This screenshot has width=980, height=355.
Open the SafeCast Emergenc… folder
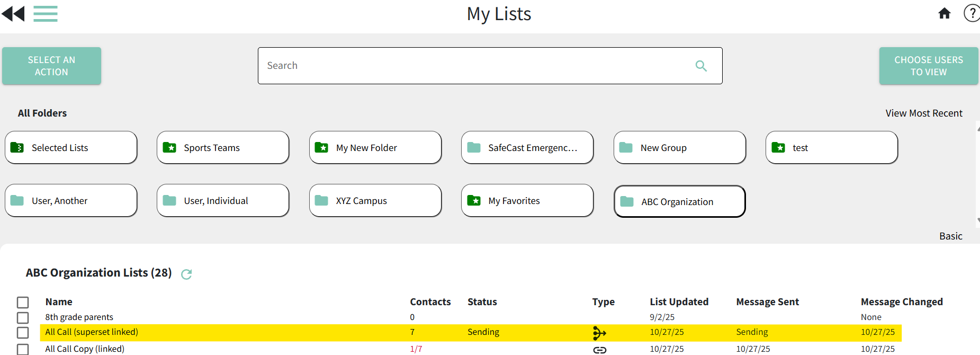pos(527,147)
